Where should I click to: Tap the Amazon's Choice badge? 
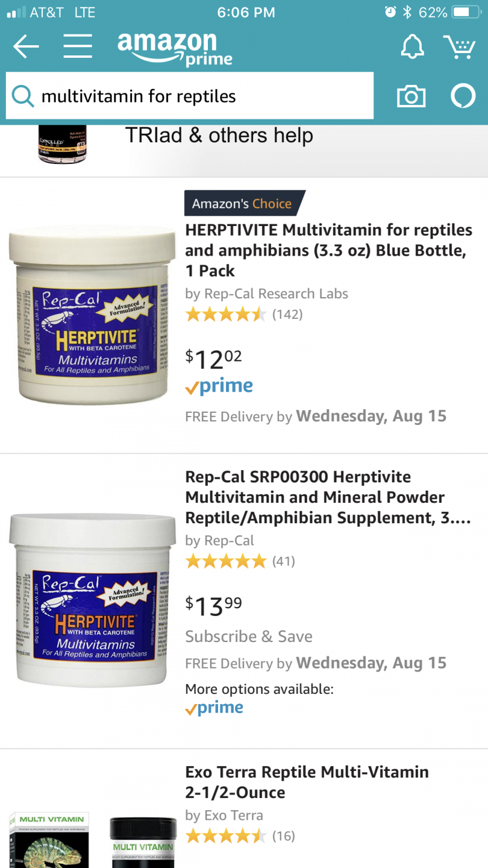[244, 203]
